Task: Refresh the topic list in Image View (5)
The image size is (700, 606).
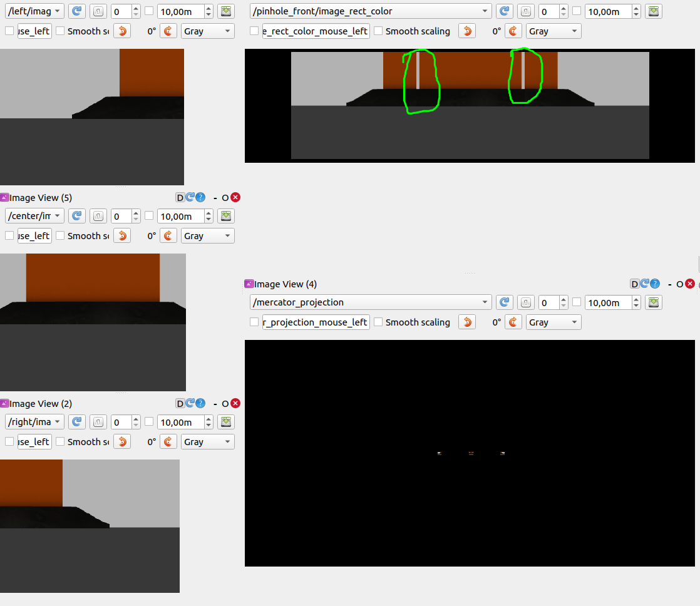Action: 76,215
